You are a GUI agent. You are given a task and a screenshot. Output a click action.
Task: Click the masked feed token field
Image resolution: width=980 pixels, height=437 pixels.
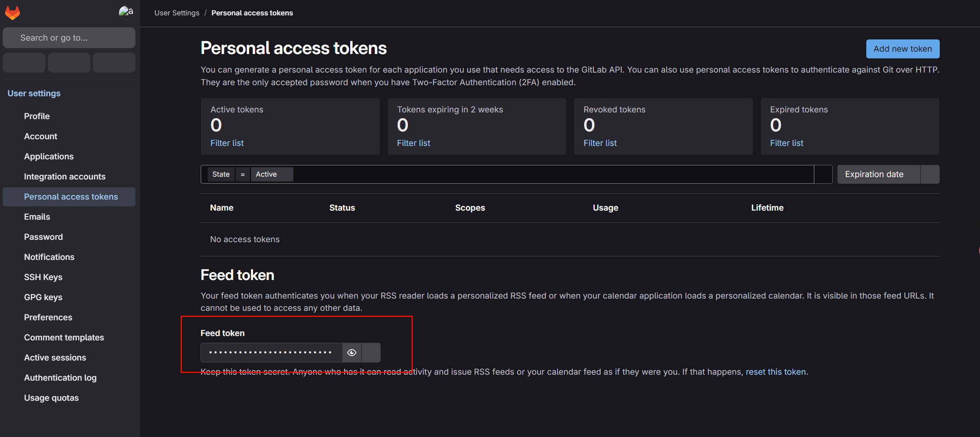click(x=271, y=353)
